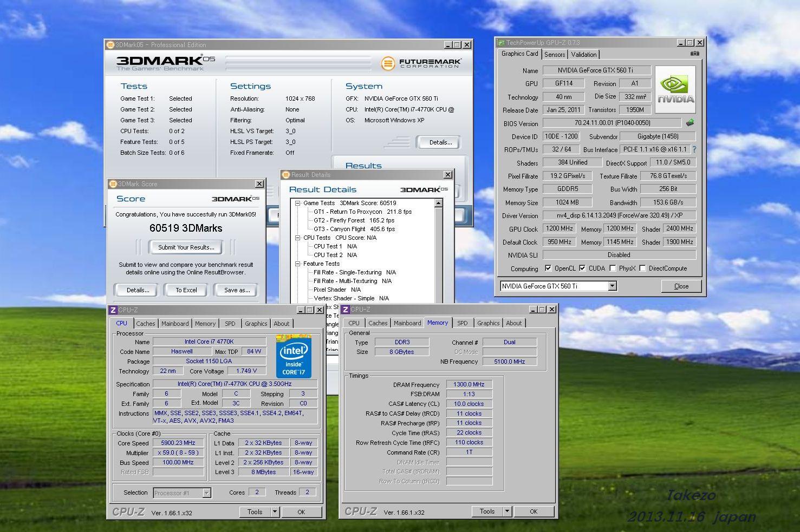Select CPU Test 1 row in Result Details
The height and width of the screenshot is (532, 800).
pos(335,246)
